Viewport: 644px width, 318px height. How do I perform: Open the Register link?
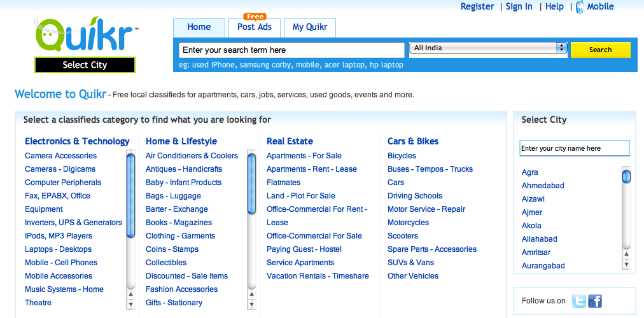(477, 6)
